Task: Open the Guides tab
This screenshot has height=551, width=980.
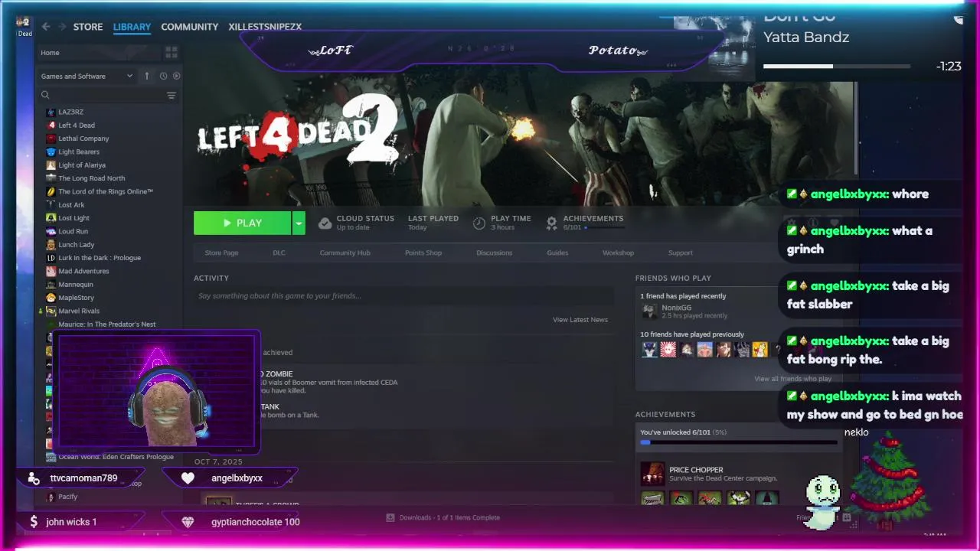Action: (557, 253)
